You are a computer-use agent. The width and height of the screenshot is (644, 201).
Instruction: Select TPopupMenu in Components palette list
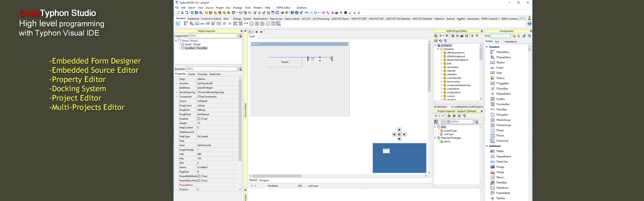[x=504, y=57]
